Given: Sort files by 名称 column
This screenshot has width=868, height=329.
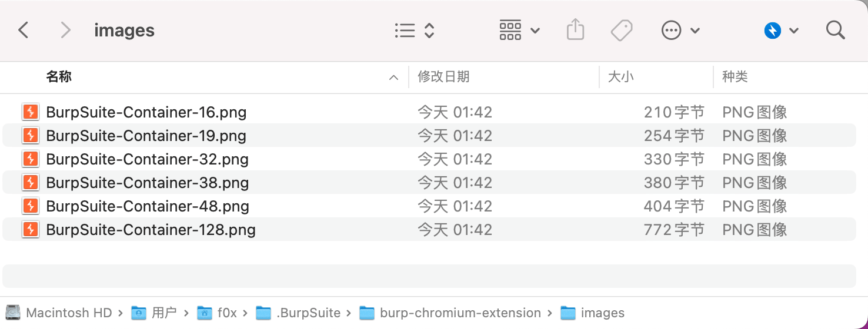Looking at the screenshot, I should pos(59,77).
